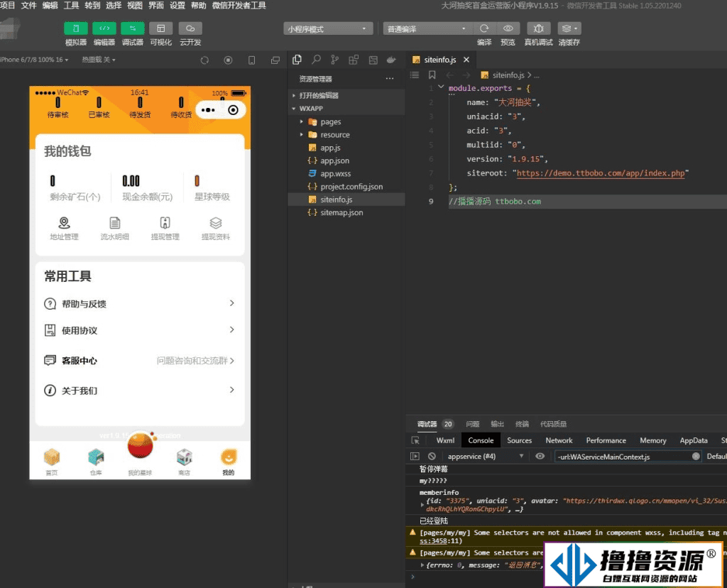Open the visualization mode button
Viewport: 727px width, 588px height.
click(x=161, y=28)
